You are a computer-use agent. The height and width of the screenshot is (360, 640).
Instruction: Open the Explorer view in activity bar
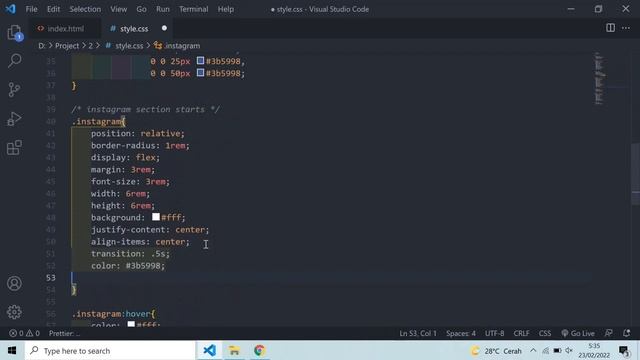click(x=14, y=33)
